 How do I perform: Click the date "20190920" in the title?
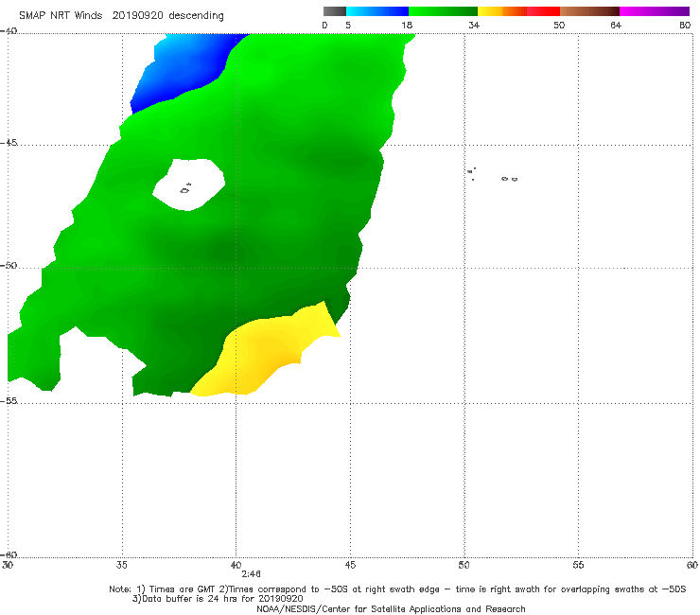click(138, 16)
